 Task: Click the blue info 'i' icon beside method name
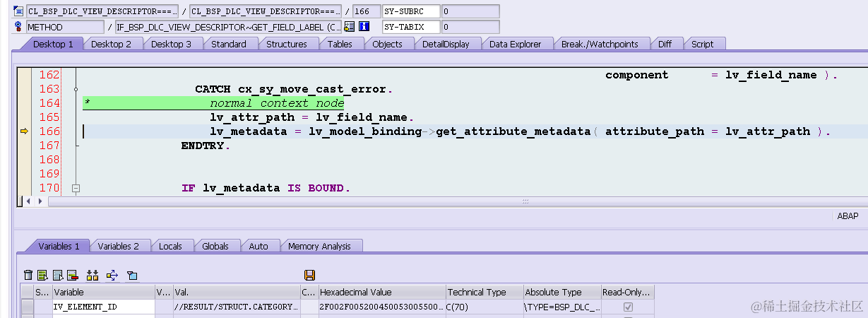click(364, 27)
